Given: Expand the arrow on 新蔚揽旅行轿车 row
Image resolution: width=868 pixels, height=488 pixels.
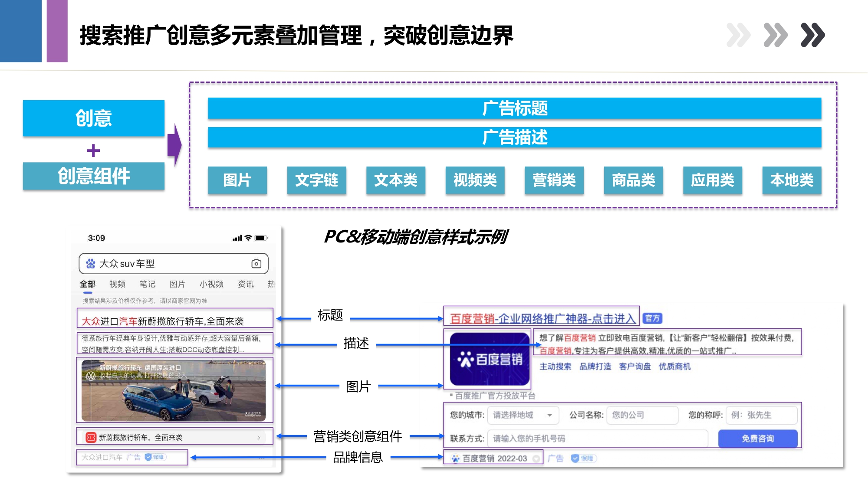Looking at the screenshot, I should point(259,437).
